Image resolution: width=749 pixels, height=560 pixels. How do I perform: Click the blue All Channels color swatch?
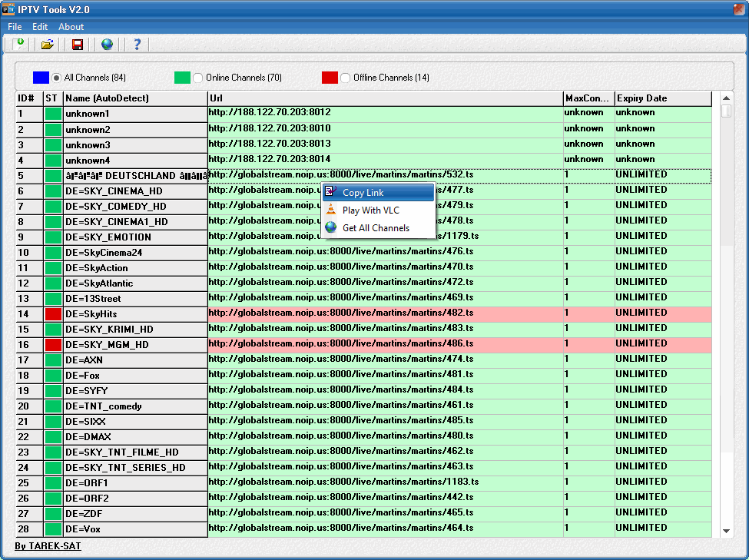pyautogui.click(x=41, y=78)
